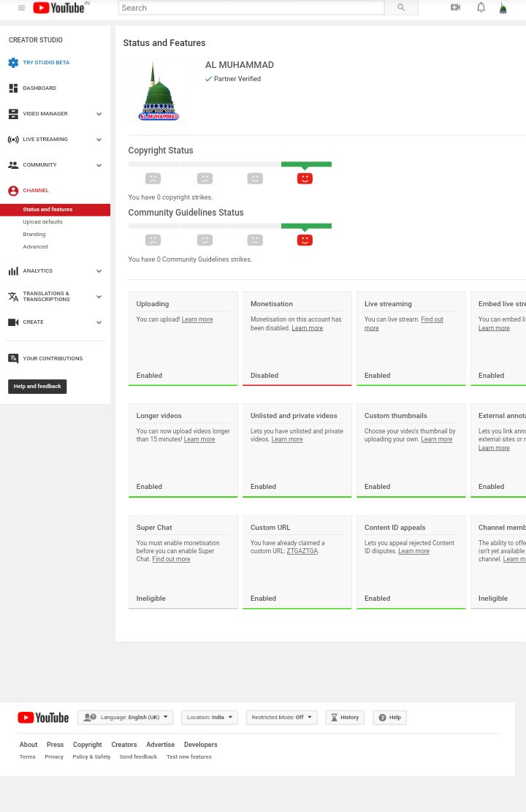526x812 pixels.
Task: Click the Analytics bar chart icon
Action: click(x=13, y=271)
